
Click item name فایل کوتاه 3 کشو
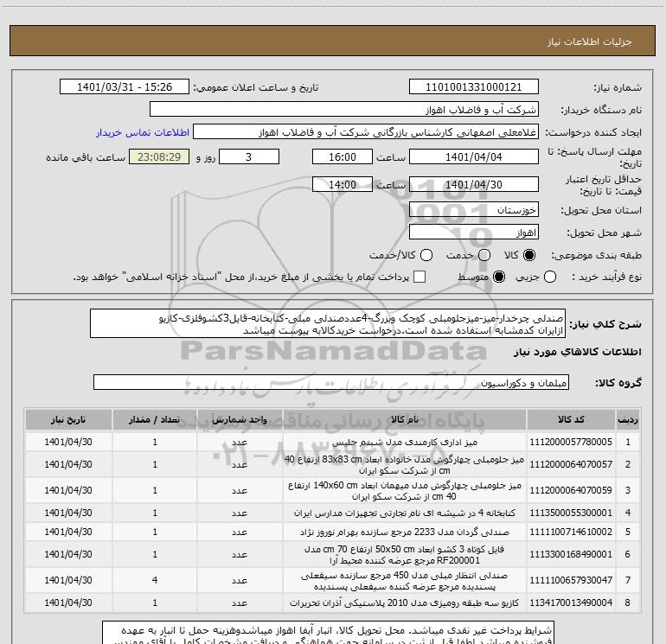point(405,555)
